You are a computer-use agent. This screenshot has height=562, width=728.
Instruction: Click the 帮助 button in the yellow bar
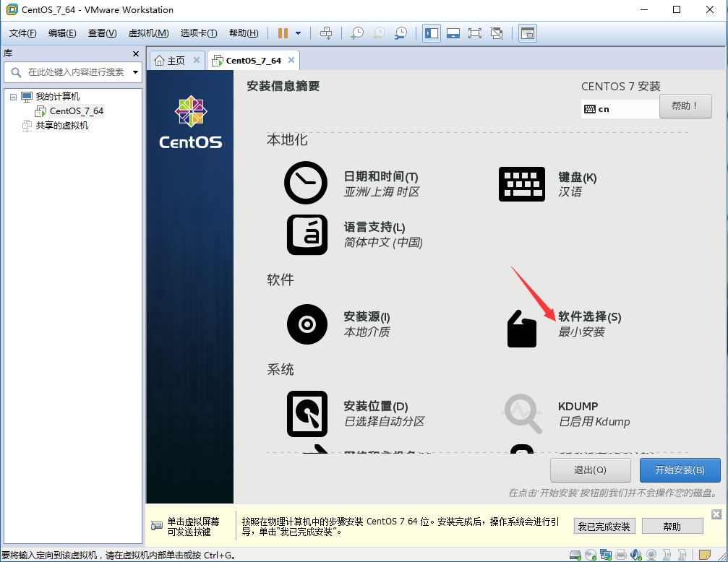tap(672, 527)
